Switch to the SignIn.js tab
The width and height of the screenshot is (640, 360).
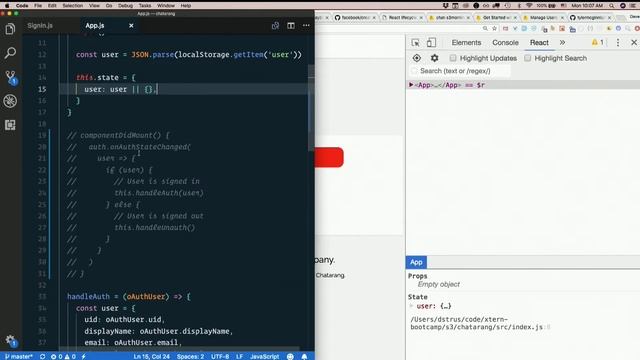pos(40,26)
